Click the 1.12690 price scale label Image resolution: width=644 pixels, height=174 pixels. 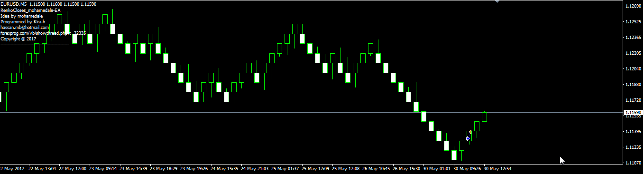pyautogui.click(x=634, y=6)
